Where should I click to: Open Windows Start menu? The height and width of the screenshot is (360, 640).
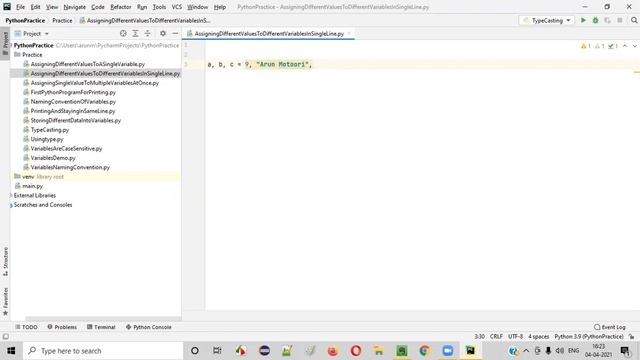click(x=11, y=351)
